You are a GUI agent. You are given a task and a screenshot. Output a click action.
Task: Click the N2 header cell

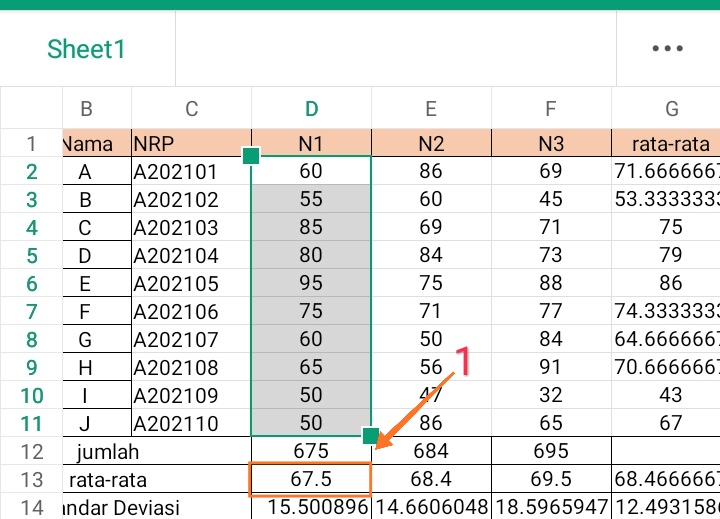[x=431, y=143]
